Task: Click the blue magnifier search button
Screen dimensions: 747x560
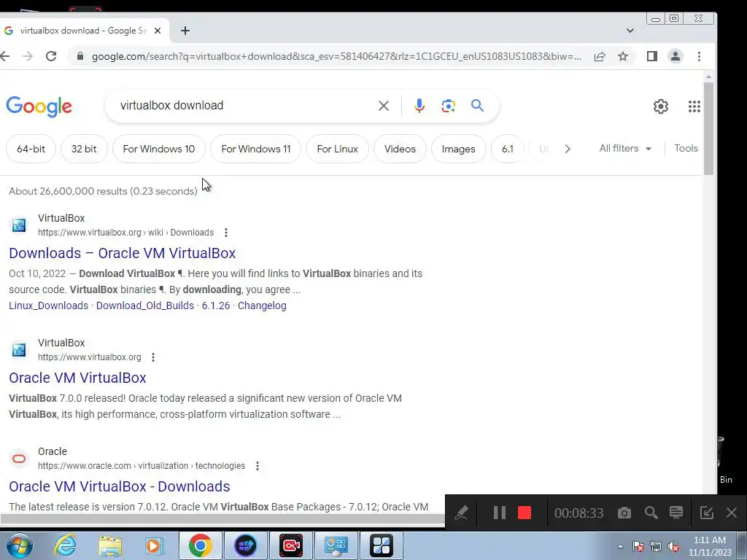Action: point(477,105)
